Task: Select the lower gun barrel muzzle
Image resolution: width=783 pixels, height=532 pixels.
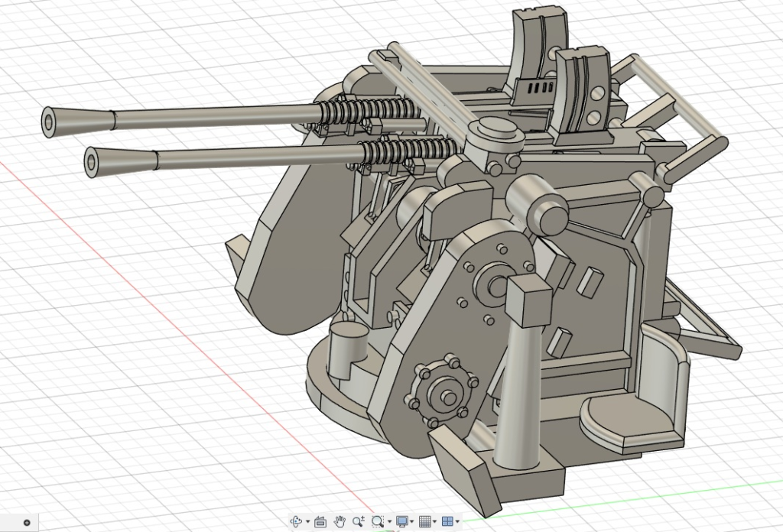Action: click(95, 161)
